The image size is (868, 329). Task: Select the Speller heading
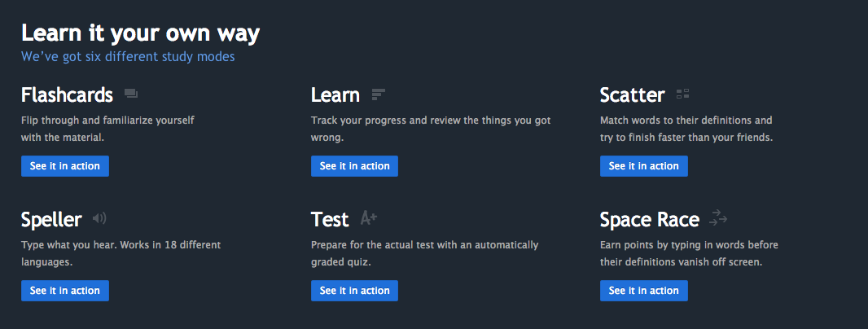(x=51, y=219)
